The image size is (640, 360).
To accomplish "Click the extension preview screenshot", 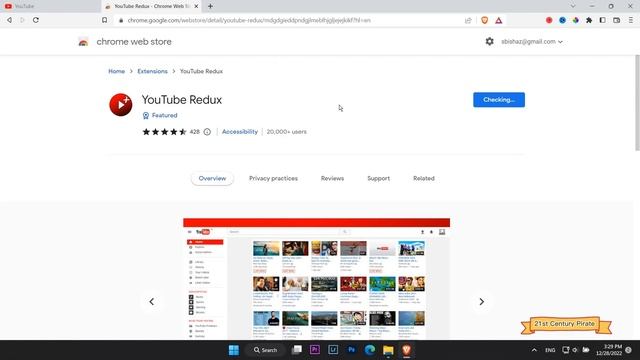I will pos(316,279).
